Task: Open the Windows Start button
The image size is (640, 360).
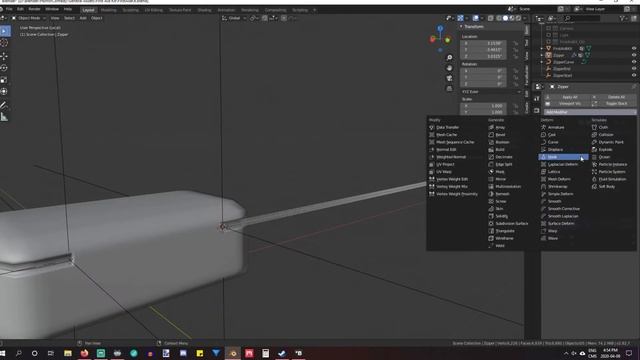Action: [2, 353]
